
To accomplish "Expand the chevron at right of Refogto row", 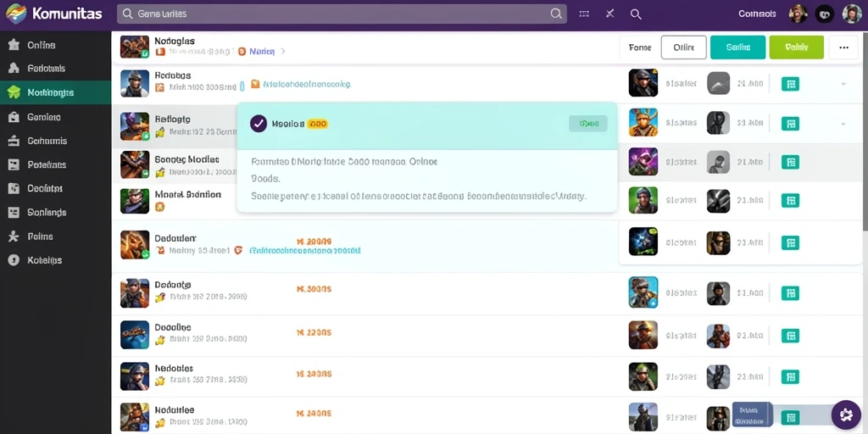I will coord(843,124).
